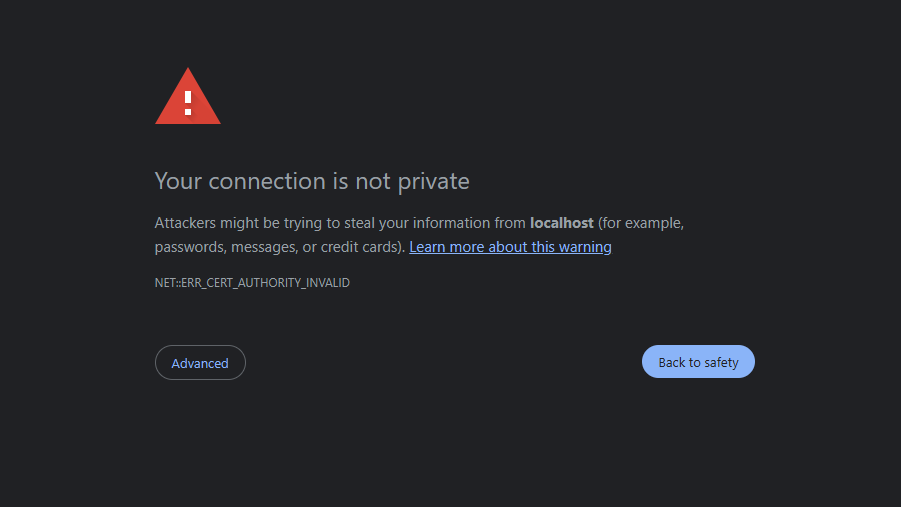The image size is (901, 507).
Task: Click the 'Your connection is not private' heading
Action: (312, 181)
